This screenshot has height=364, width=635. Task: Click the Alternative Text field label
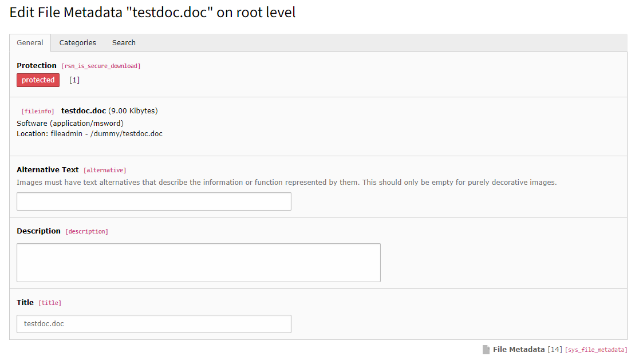tap(48, 170)
